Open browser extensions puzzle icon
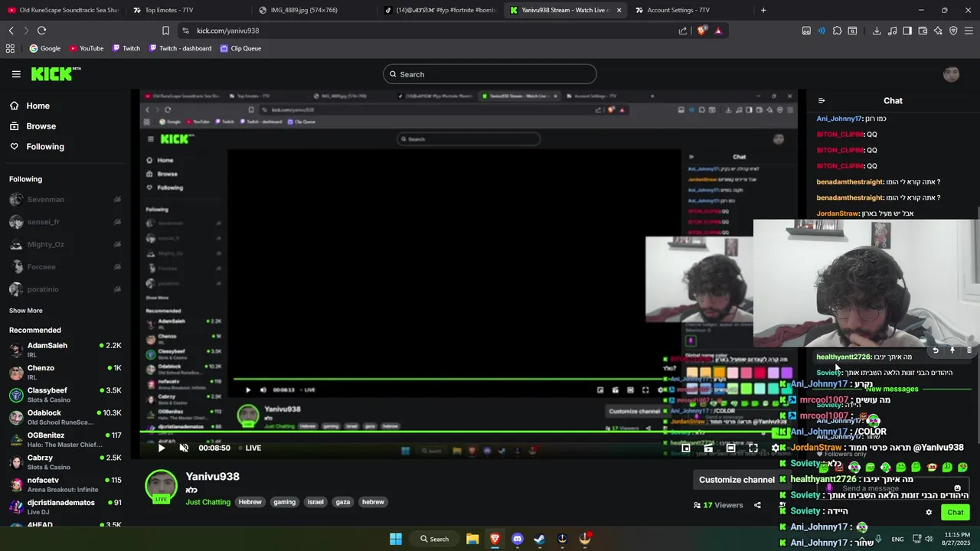 837,31
